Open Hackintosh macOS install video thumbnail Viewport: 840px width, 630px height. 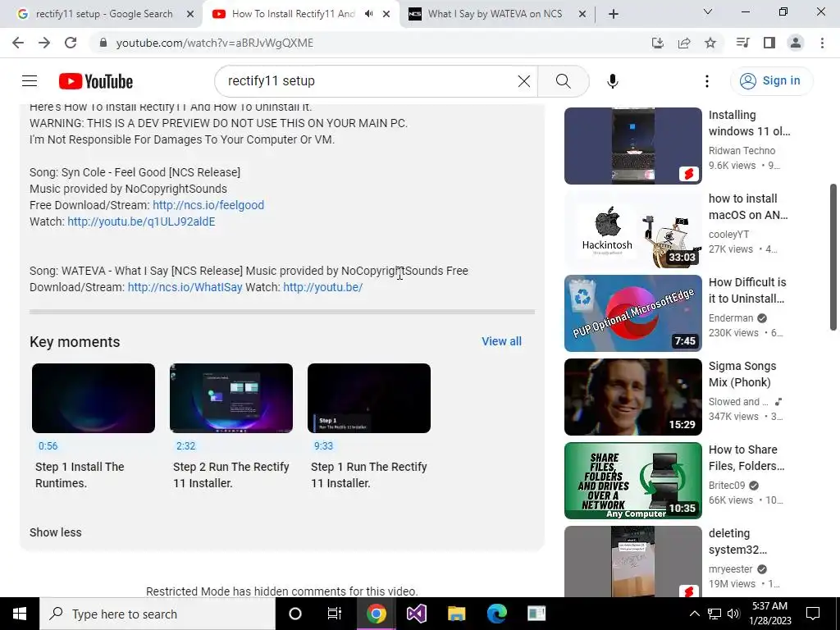(x=632, y=230)
